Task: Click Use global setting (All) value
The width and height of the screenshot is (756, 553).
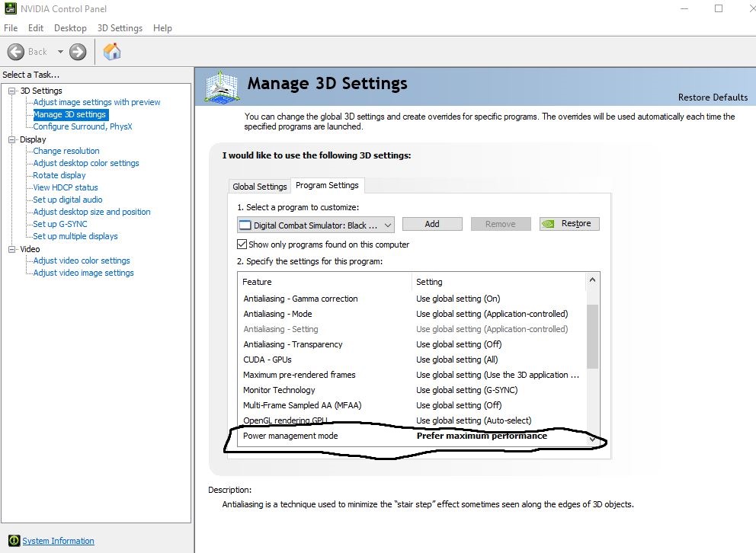Action: click(457, 360)
